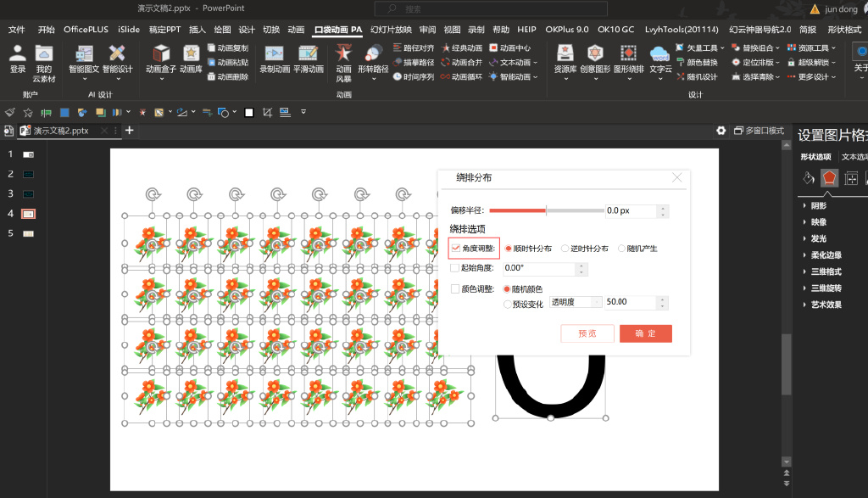Enable the 起始角度 checkbox
This screenshot has height=498, width=868.
coord(455,268)
